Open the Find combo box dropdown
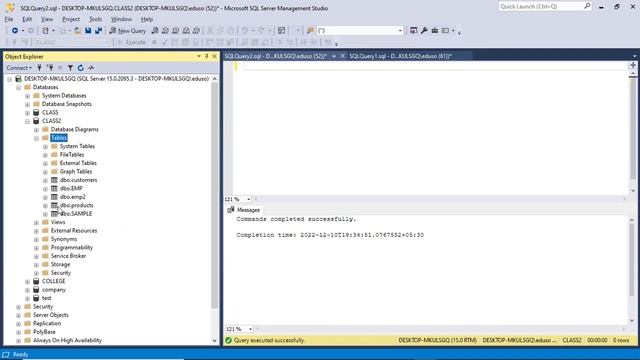The height and width of the screenshot is (360, 640). [400, 31]
